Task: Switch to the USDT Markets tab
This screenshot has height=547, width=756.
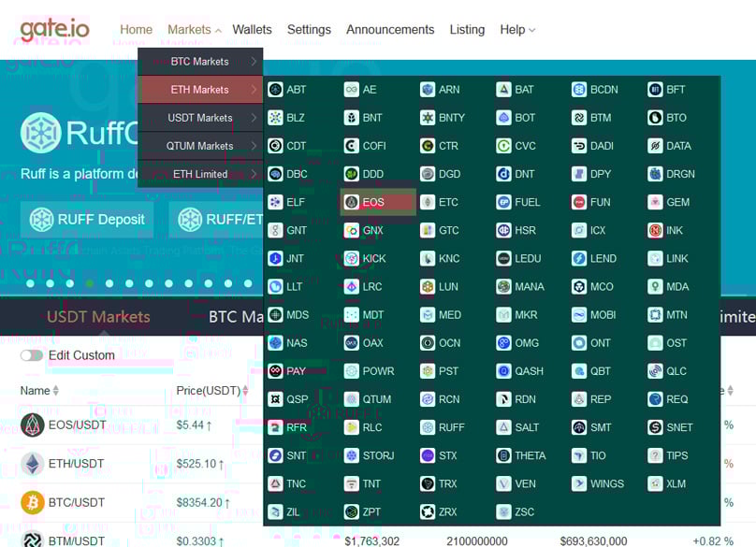Action: tap(98, 317)
